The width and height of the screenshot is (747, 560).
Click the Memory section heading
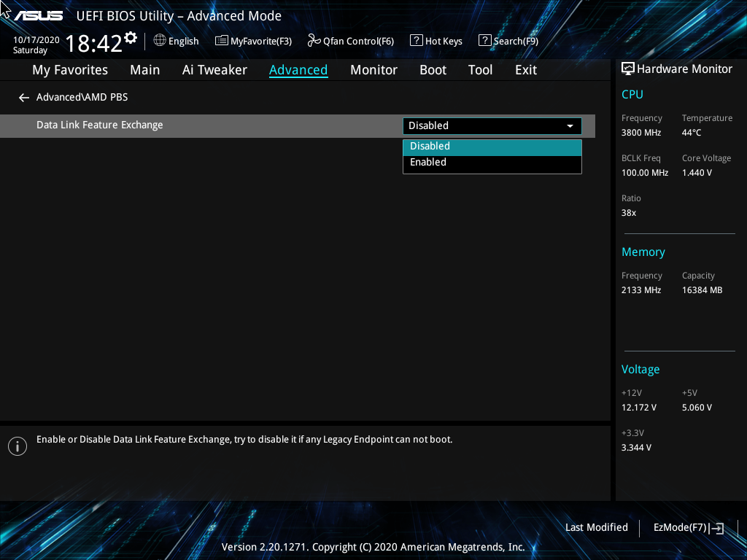[x=643, y=252]
